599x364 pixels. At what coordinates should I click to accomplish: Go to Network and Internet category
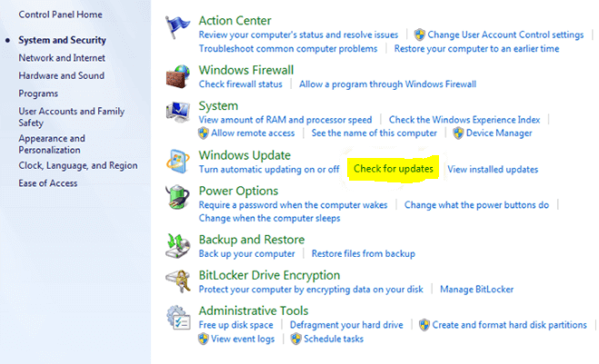point(62,58)
